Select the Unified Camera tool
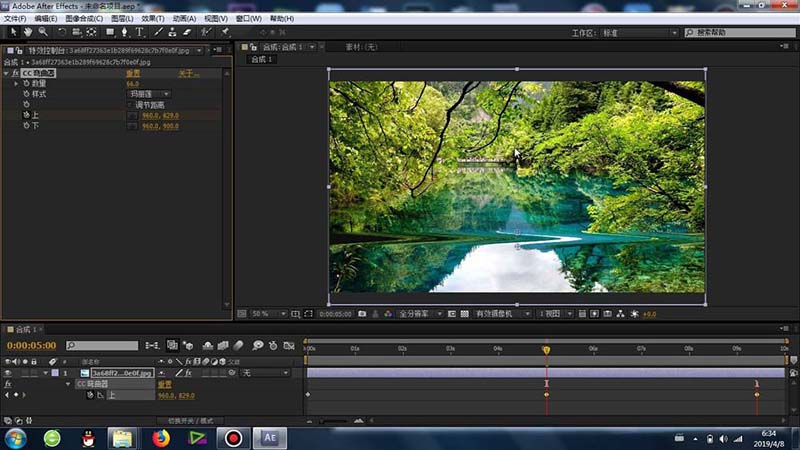 click(x=77, y=32)
